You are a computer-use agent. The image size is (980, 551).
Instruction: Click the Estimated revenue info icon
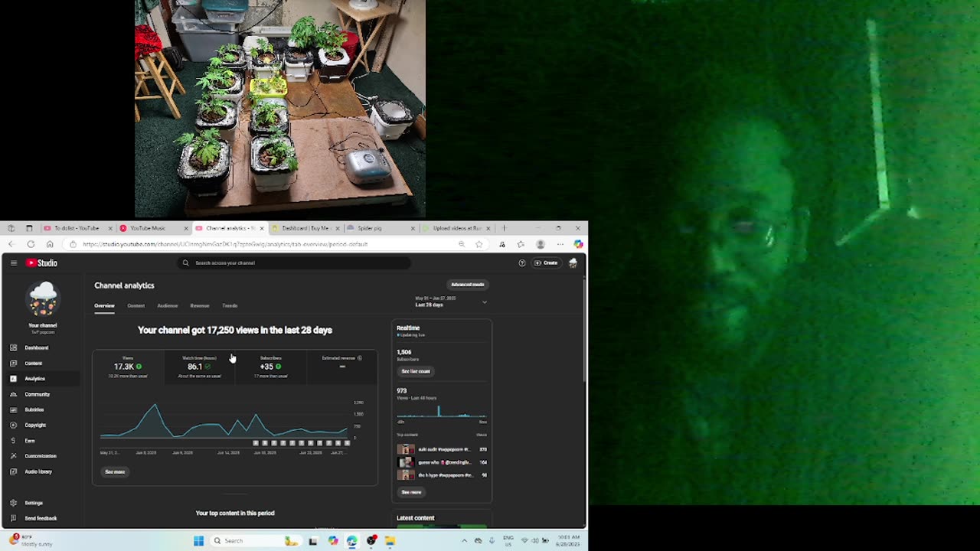tap(360, 357)
